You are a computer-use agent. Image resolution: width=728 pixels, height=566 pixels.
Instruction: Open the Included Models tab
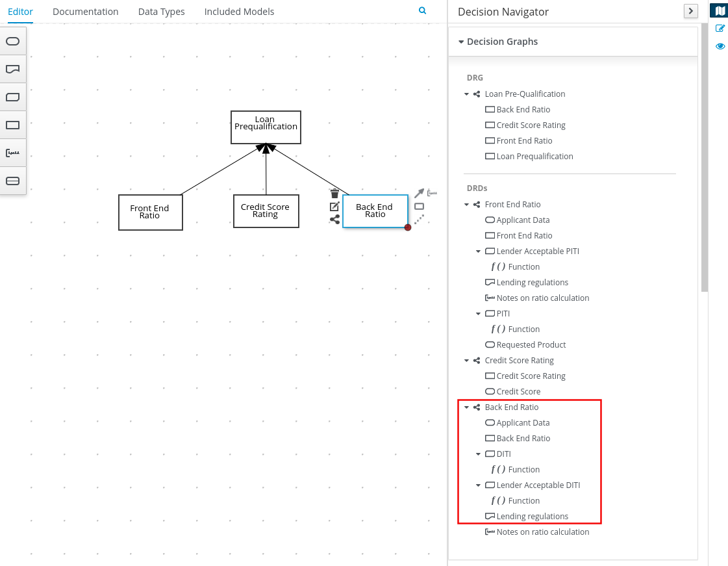[x=239, y=12]
